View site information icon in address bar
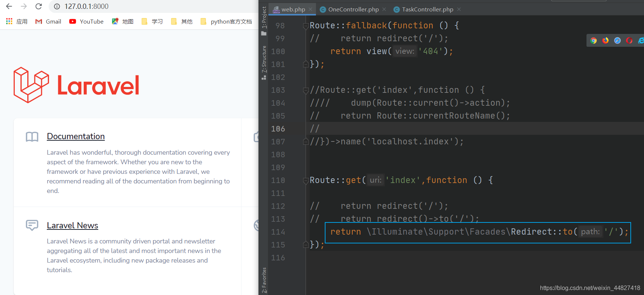 pos(57,6)
